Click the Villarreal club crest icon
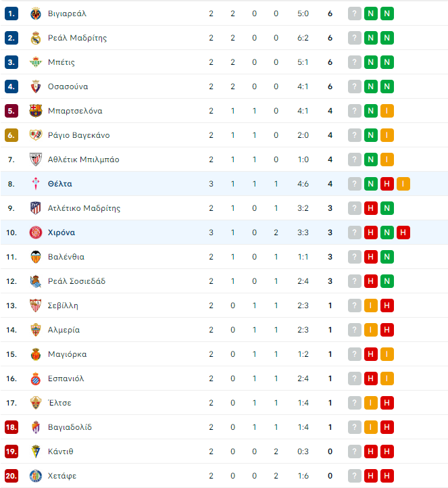 (36, 14)
